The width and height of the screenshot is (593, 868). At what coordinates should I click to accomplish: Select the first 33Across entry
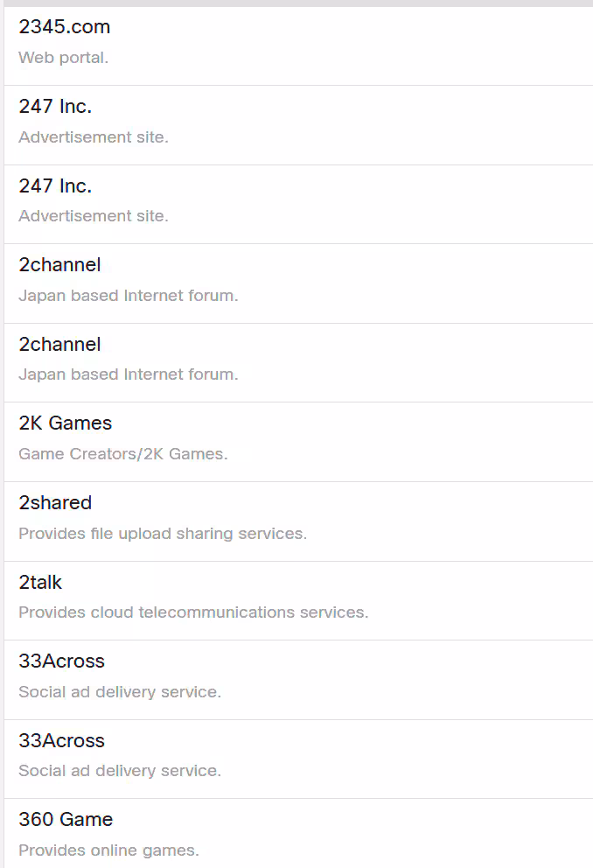tap(61, 661)
